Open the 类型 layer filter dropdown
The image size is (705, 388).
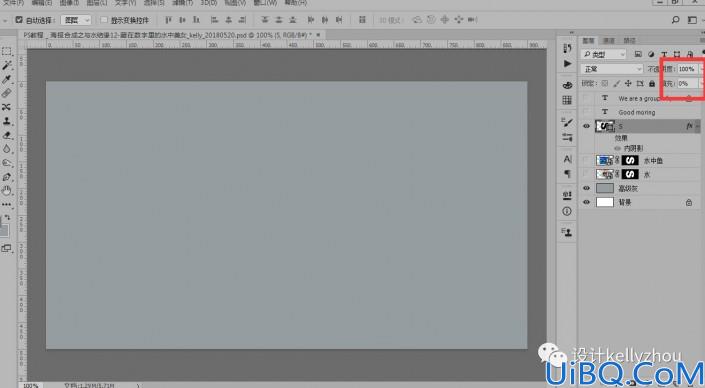pyautogui.click(x=604, y=54)
